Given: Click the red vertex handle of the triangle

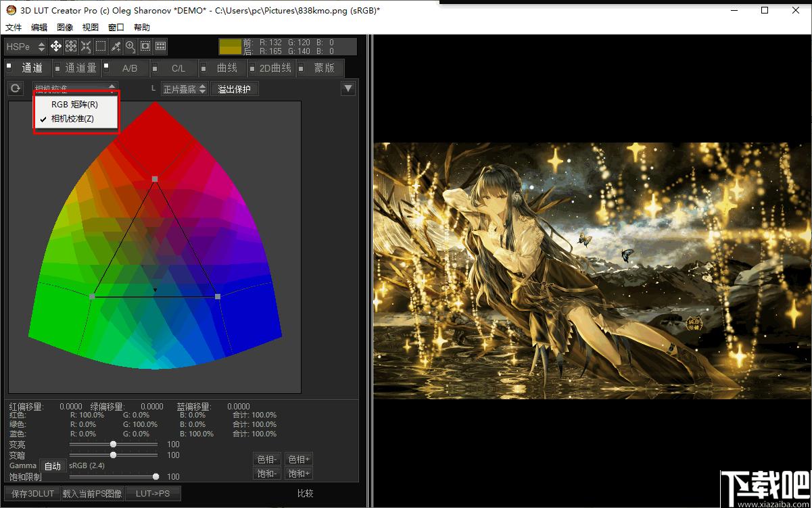Looking at the screenshot, I should pos(155,179).
